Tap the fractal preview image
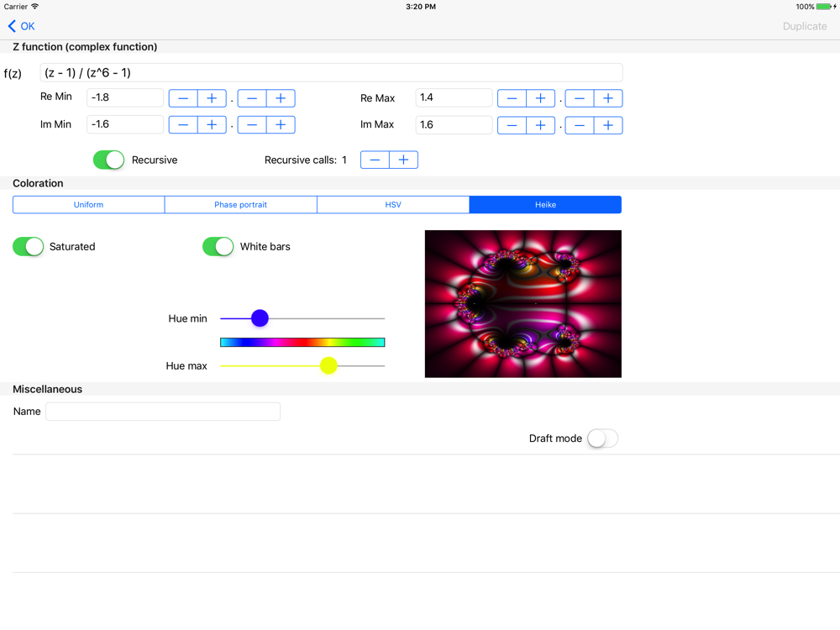The height and width of the screenshot is (630, 840). coord(523,304)
